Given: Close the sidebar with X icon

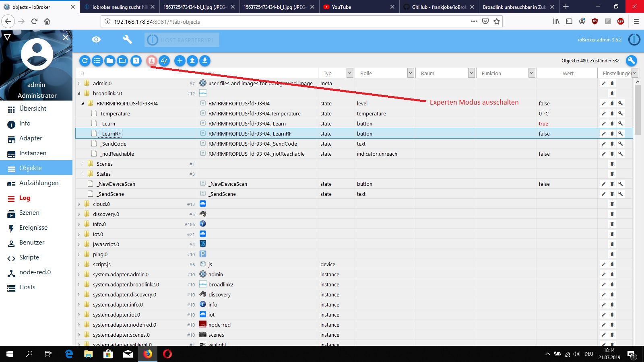Looking at the screenshot, I should tap(66, 37).
